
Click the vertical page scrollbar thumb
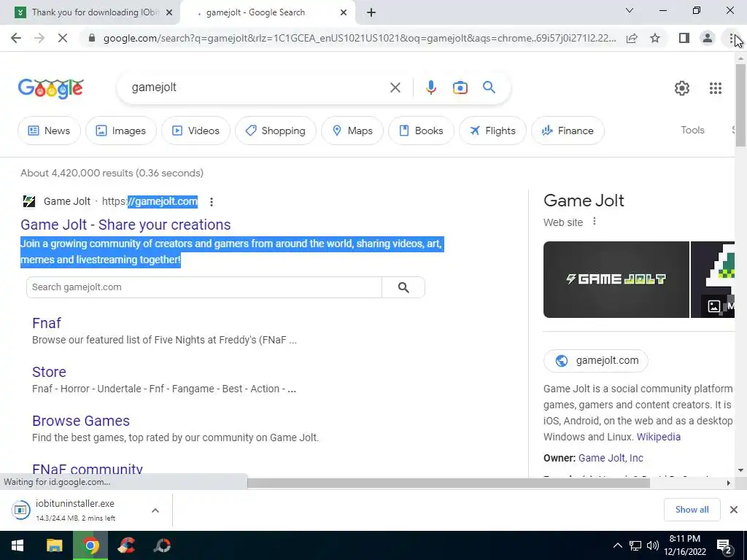740,105
